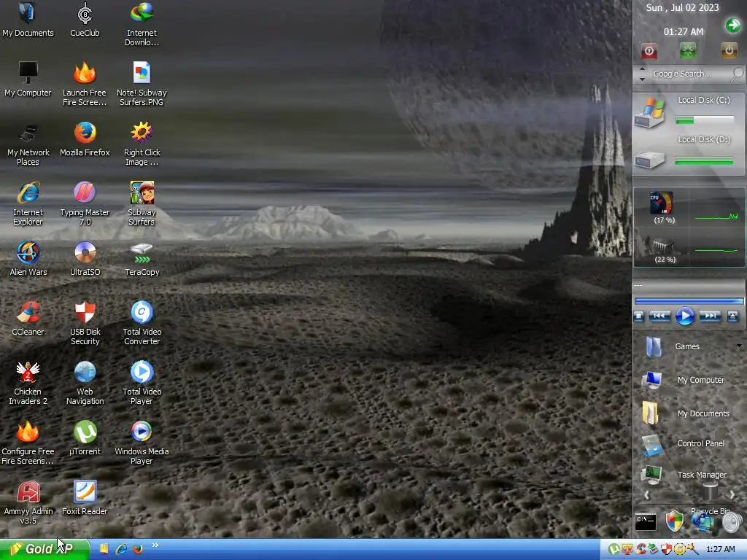Launch Mozilla Firefox from desktop

coord(85,139)
